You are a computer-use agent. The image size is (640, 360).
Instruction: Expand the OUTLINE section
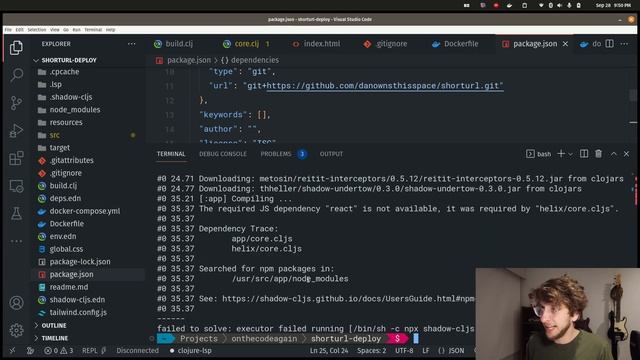click(54, 325)
